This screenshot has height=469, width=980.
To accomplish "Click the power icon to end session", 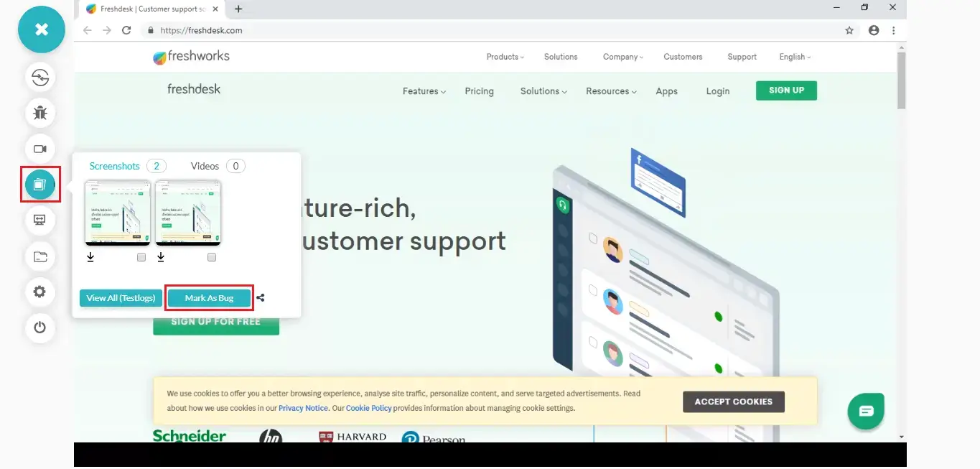I will (x=40, y=328).
